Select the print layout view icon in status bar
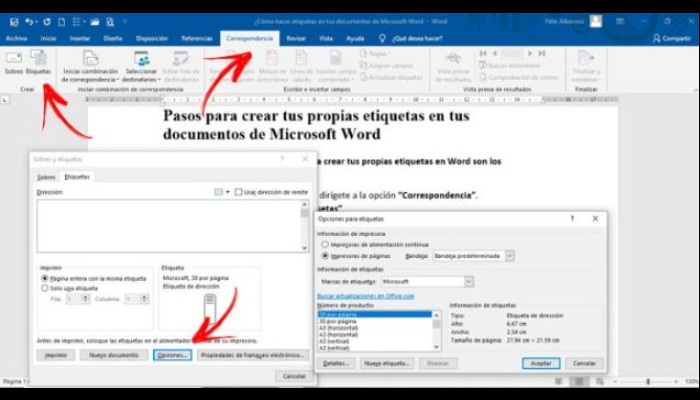Image resolution: width=700 pixels, height=400 pixels. [579, 382]
